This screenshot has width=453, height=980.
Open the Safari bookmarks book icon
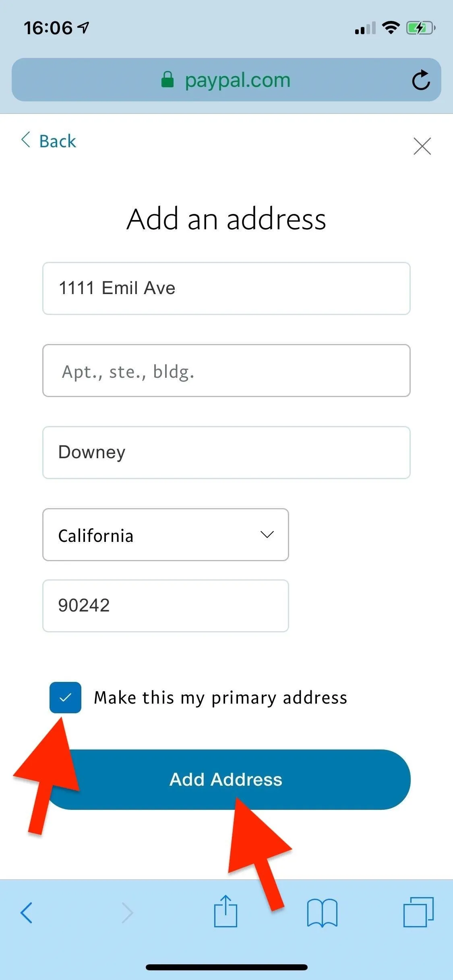point(322,913)
